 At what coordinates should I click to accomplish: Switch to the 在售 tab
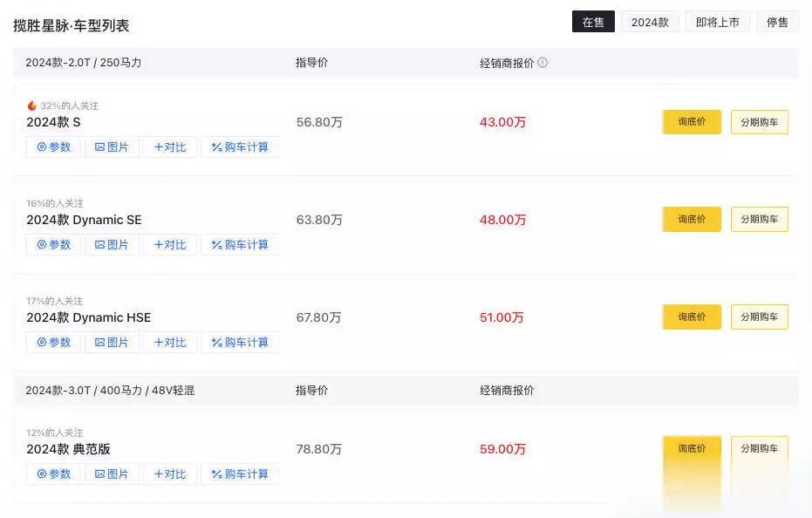(x=593, y=22)
